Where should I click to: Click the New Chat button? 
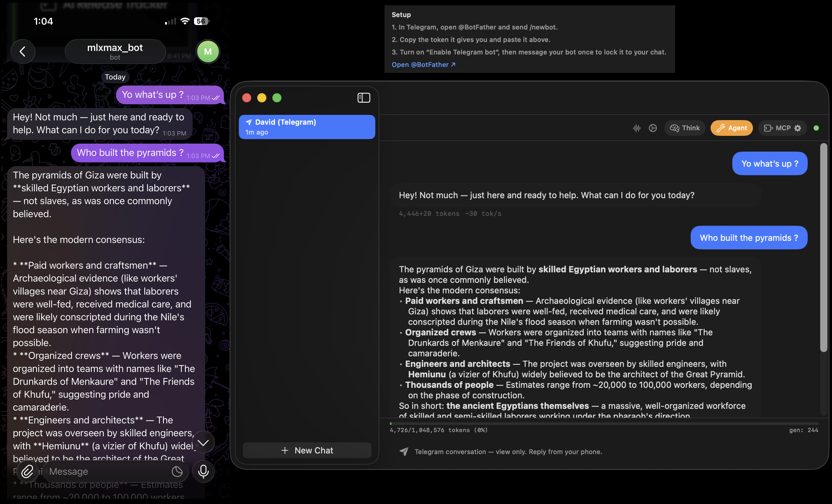click(x=307, y=450)
